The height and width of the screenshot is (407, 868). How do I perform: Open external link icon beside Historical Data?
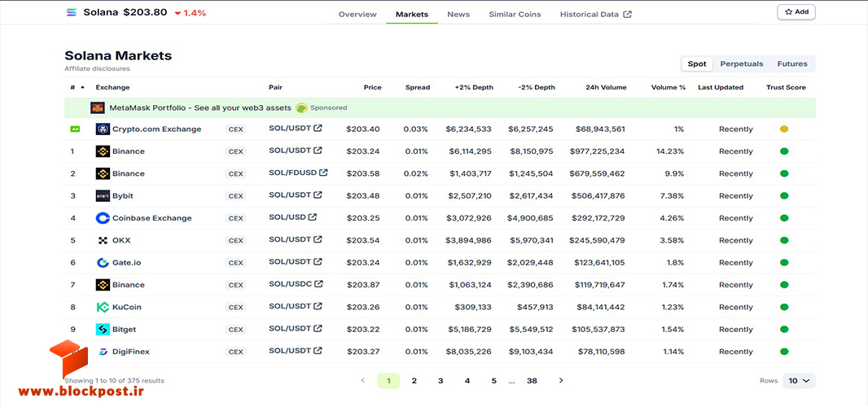point(627,15)
